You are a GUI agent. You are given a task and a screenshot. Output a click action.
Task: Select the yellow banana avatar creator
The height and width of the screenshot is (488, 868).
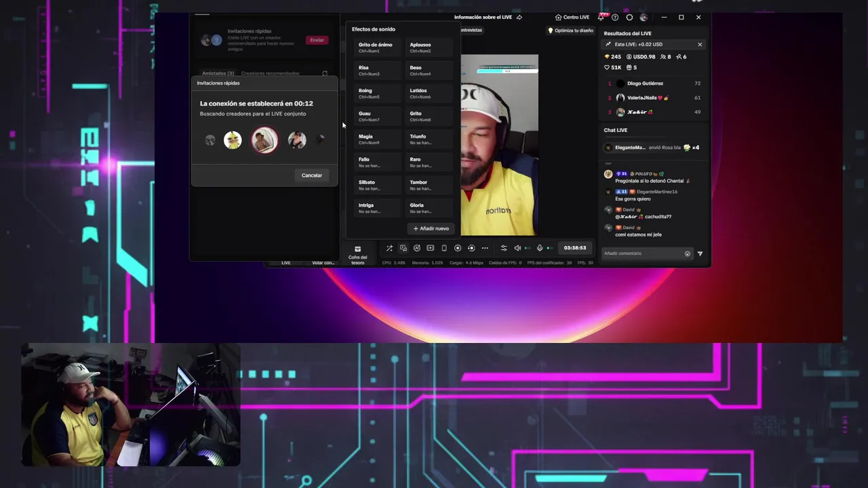[x=233, y=140]
